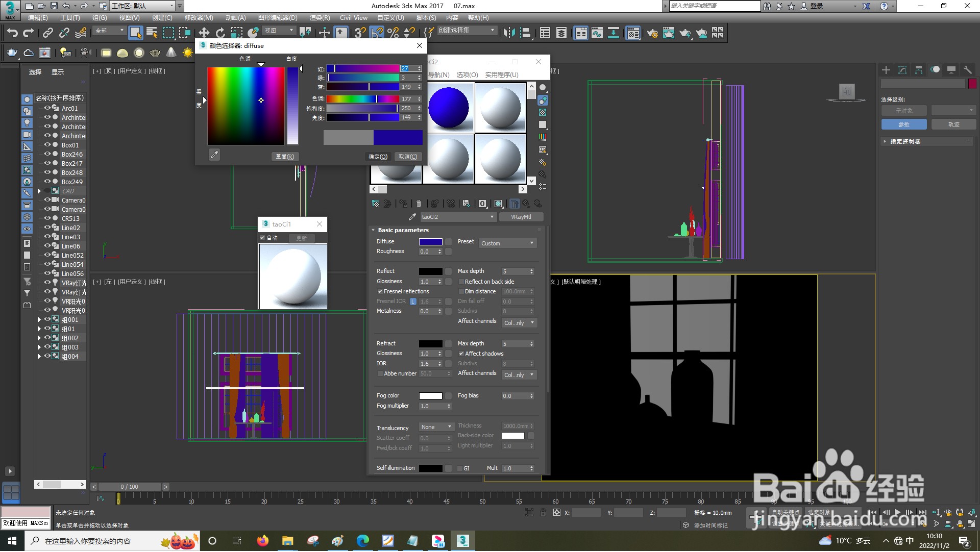
Task: Open the 创建选择集 named selection dropdown
Action: pyautogui.click(x=467, y=31)
